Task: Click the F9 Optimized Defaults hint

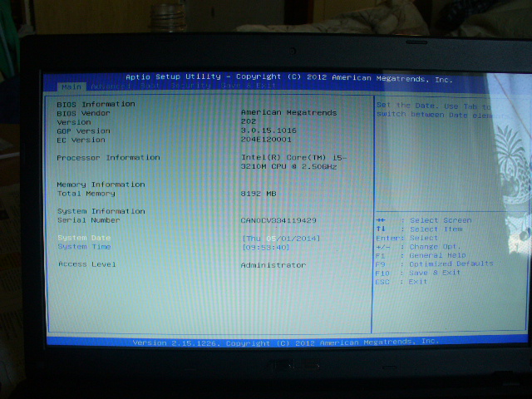Action: (x=434, y=264)
